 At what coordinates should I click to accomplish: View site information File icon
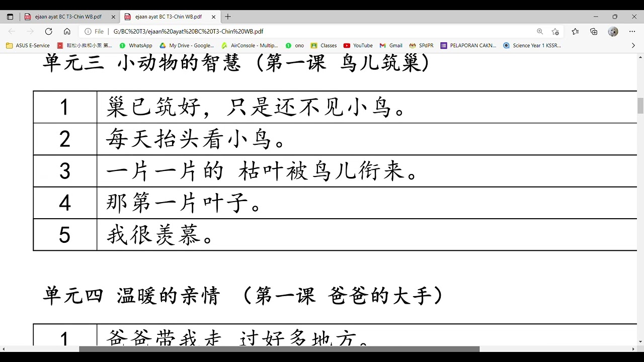tap(94, 31)
